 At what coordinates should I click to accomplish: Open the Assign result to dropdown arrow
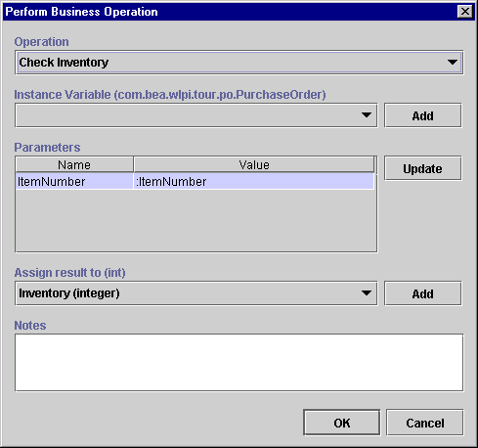[367, 292]
